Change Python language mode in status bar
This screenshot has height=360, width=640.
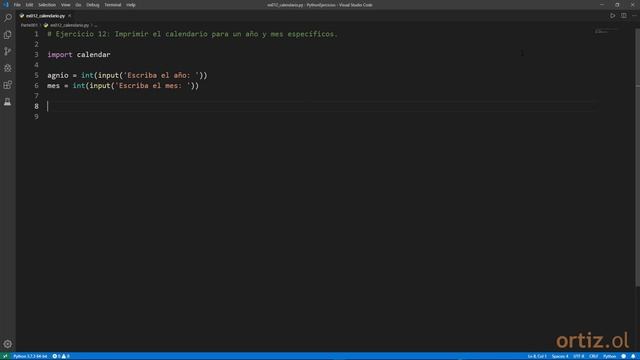point(609,356)
